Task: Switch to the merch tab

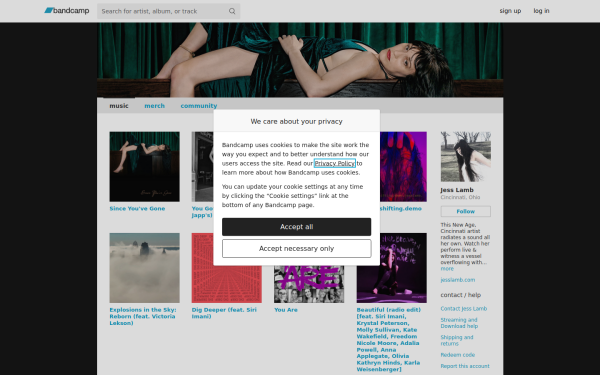Action: tap(155, 106)
